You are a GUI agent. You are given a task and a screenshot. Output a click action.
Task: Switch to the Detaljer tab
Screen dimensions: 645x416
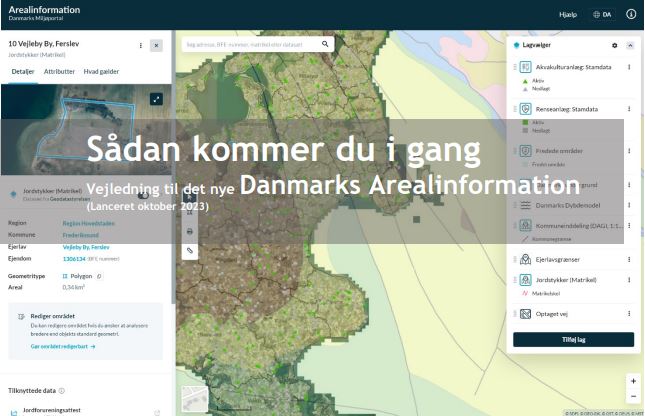23,72
